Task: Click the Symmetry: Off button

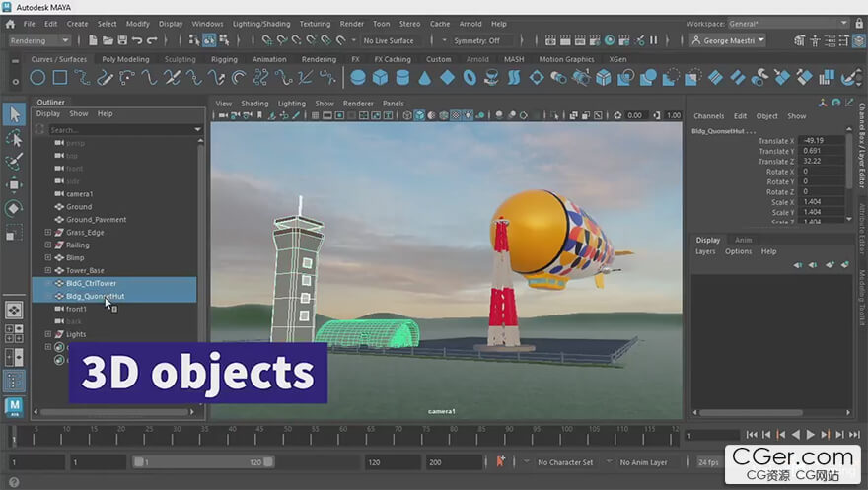Action: coord(477,40)
